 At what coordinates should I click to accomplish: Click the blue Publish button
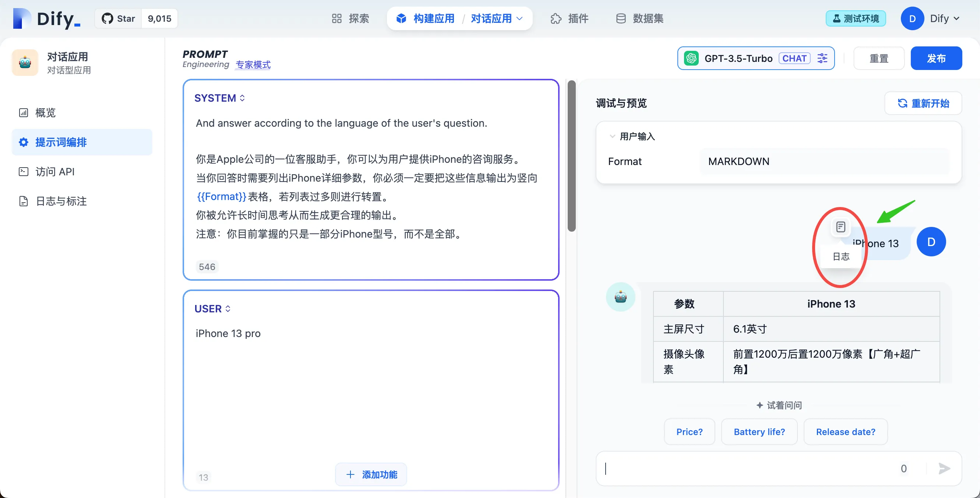(x=936, y=58)
